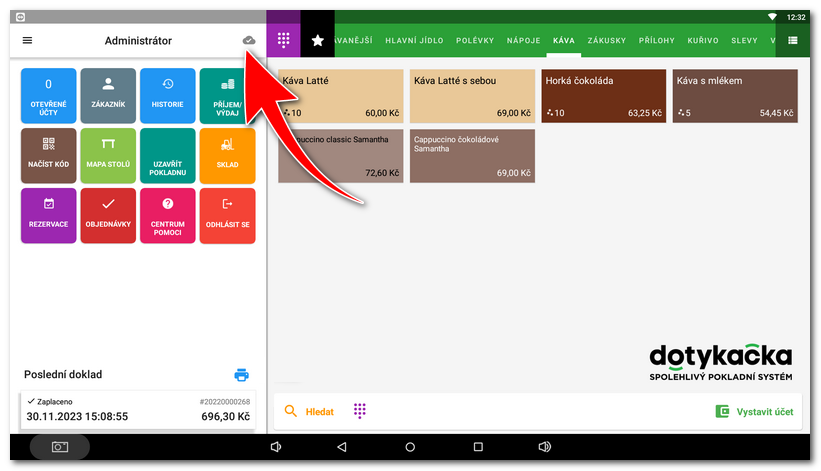The image size is (821, 471).
Task: Open the list view icon at top right
Action: [792, 41]
